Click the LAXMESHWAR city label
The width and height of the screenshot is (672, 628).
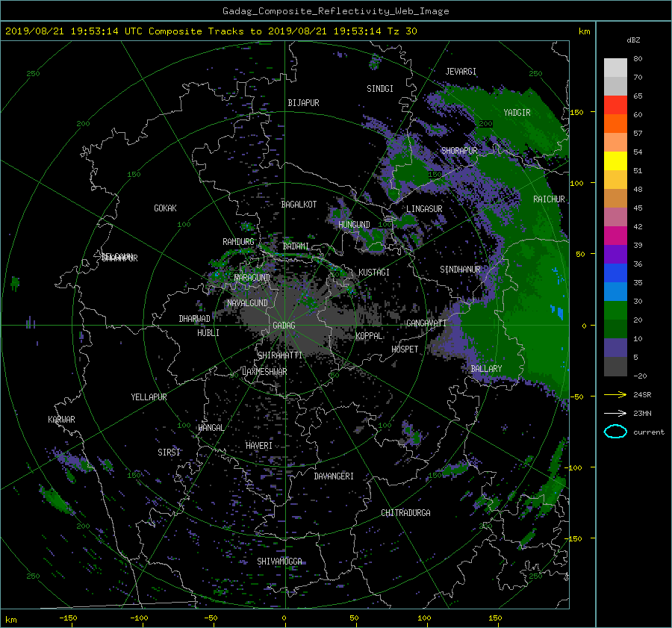[264, 372]
